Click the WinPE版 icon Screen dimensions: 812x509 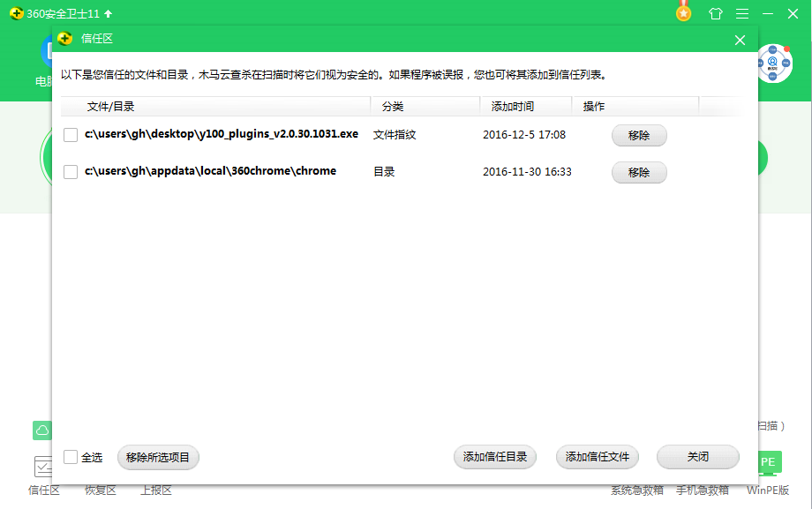(768, 462)
